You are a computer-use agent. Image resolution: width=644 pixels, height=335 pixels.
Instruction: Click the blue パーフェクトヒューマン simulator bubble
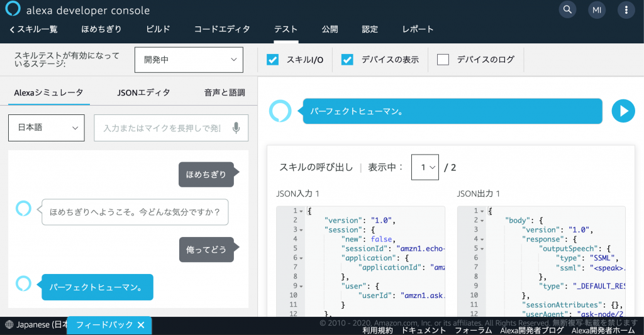pos(97,287)
